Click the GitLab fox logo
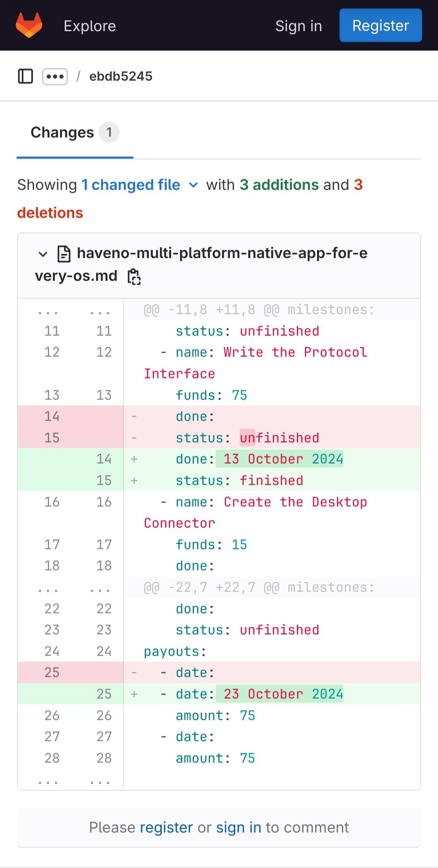Viewport: 438px width, 868px height. (29, 25)
